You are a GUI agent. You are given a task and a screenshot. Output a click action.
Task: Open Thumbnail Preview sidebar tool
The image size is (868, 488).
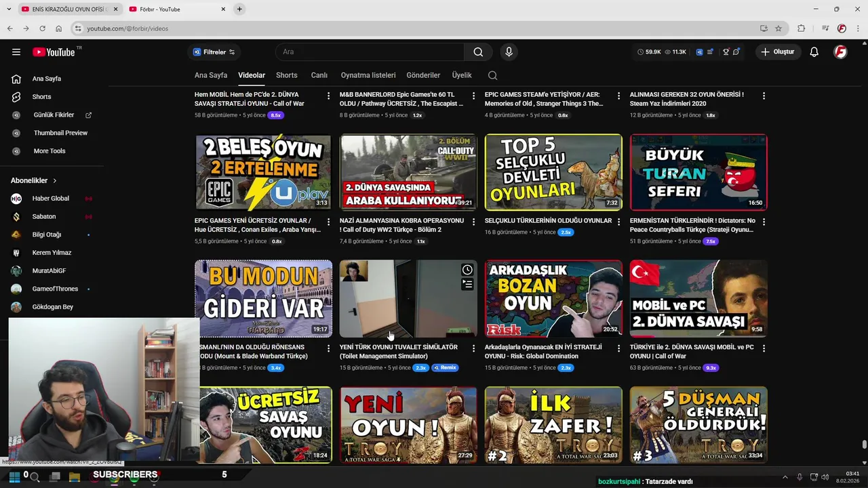(x=60, y=133)
